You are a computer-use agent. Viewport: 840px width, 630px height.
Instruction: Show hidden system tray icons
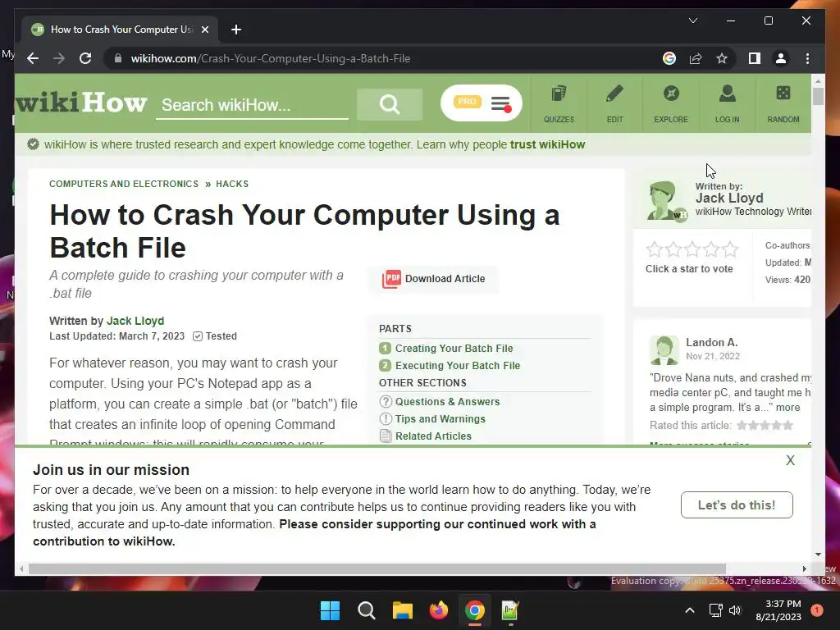(x=690, y=610)
